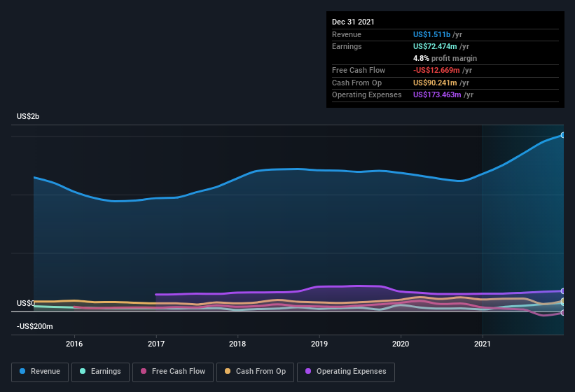
Task: Click the 2017 x-axis label
Action: pyautogui.click(x=156, y=344)
